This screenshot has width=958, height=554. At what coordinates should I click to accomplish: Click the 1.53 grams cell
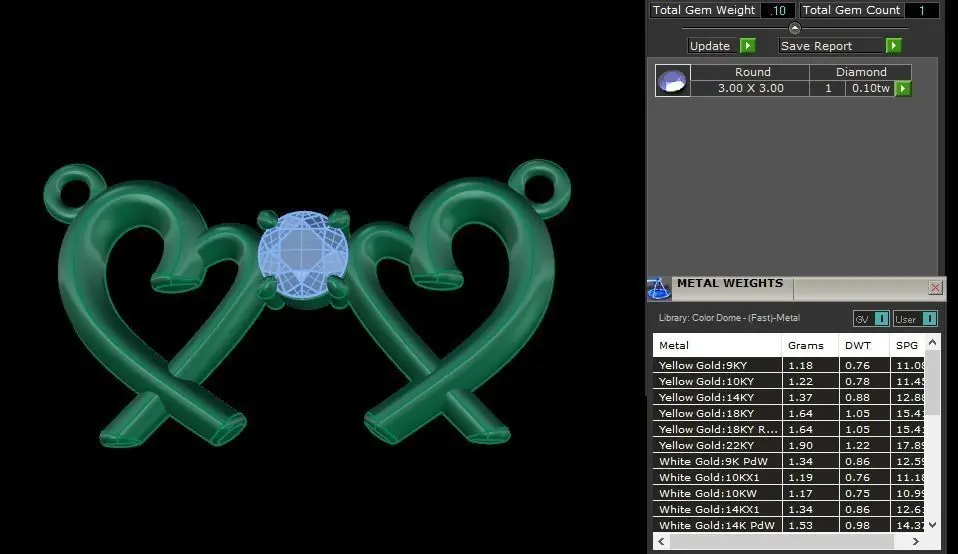(810, 525)
